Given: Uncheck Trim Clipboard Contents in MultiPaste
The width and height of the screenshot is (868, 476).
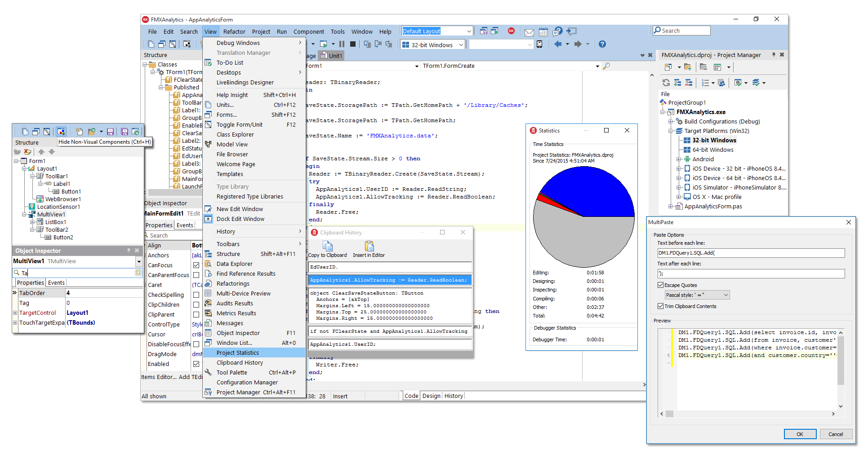Looking at the screenshot, I should [660, 306].
